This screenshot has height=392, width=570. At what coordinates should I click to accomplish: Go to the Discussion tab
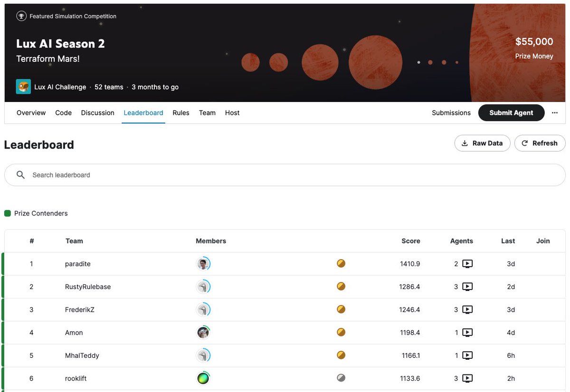(x=98, y=113)
